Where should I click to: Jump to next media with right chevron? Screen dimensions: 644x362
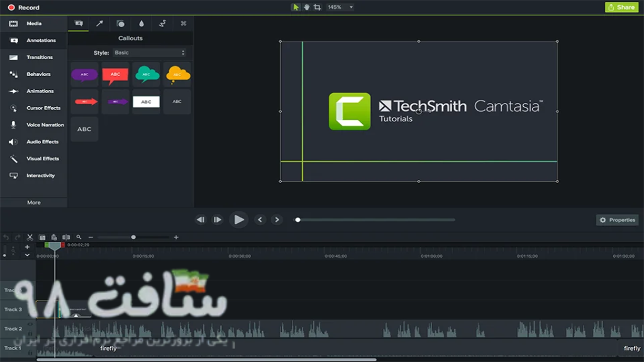pyautogui.click(x=277, y=219)
